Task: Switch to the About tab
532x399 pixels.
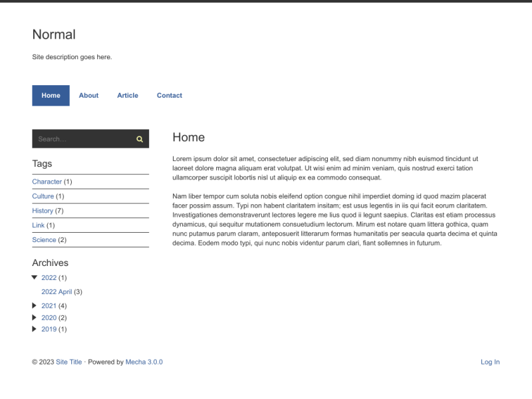Action: (x=88, y=95)
